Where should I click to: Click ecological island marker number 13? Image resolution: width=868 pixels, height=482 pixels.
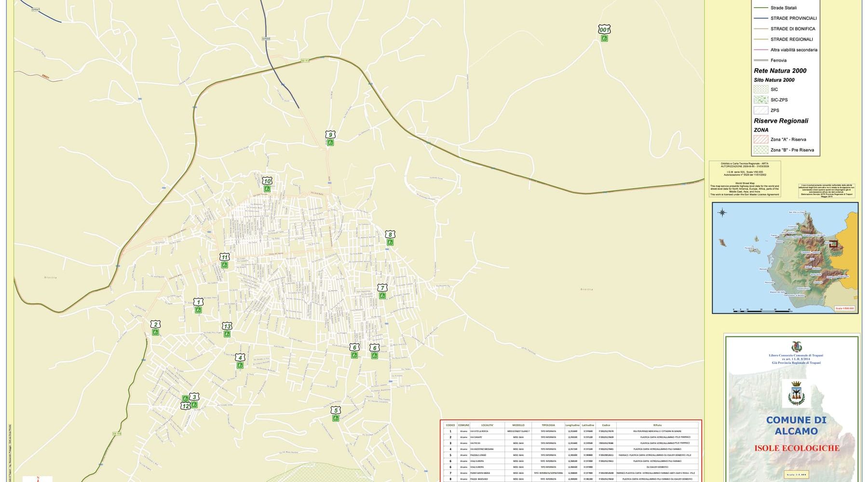pyautogui.click(x=227, y=330)
